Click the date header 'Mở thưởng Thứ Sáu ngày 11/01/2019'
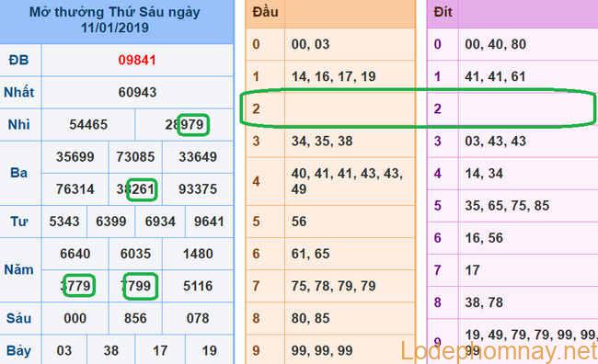Viewport: 598px width, 364px height. [115, 20]
